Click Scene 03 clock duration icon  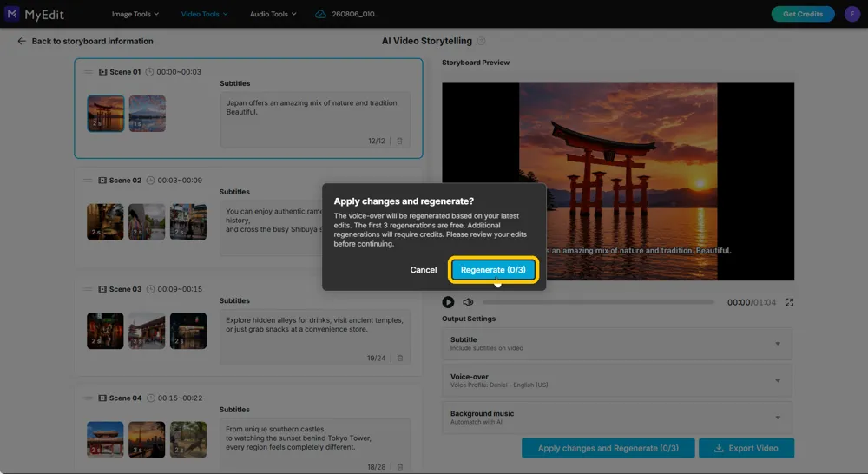point(150,289)
